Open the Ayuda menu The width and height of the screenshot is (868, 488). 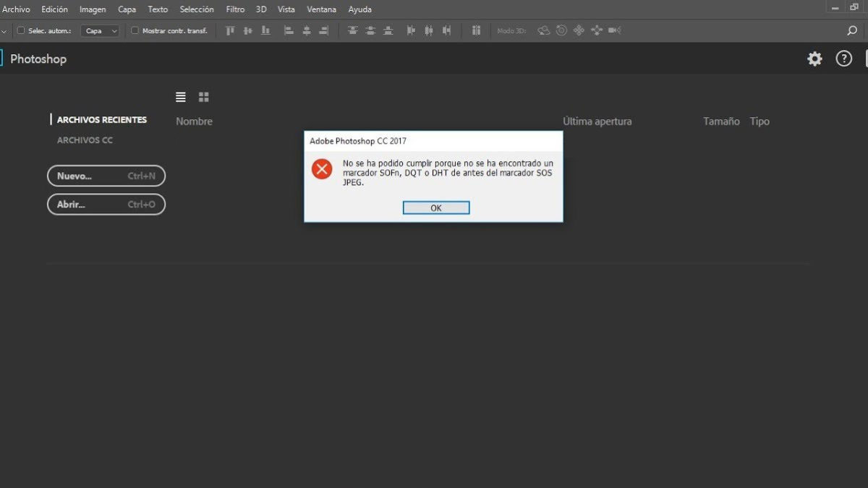click(x=360, y=9)
